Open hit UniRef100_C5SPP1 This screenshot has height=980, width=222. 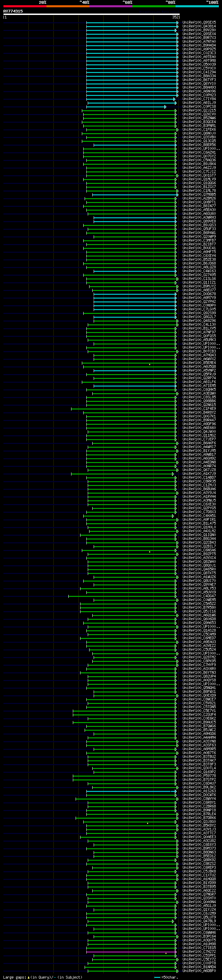(199, 956)
